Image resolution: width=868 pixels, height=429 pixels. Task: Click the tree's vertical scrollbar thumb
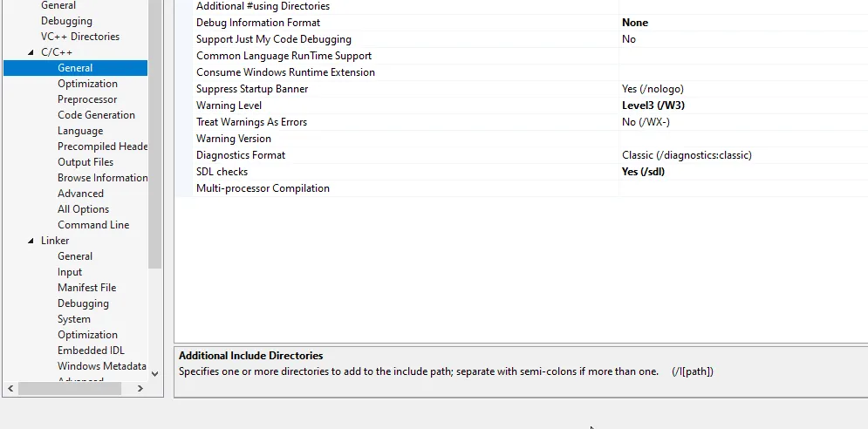(155, 131)
